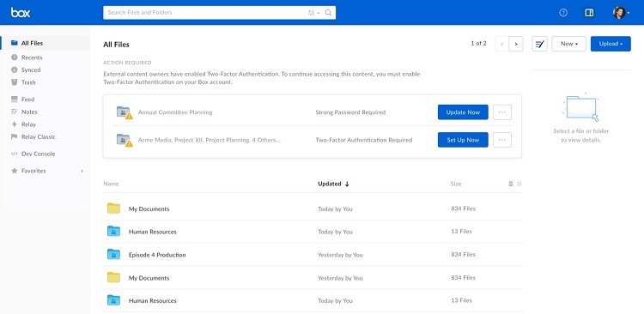The image size is (644, 314).
Task: Open My Documents folder updated Yesterday
Action: click(313, 278)
